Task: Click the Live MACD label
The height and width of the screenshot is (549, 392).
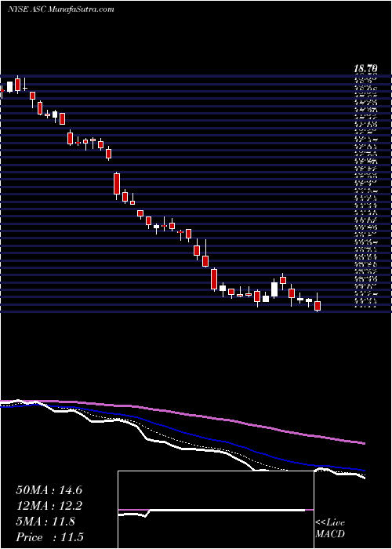Action: point(330,529)
